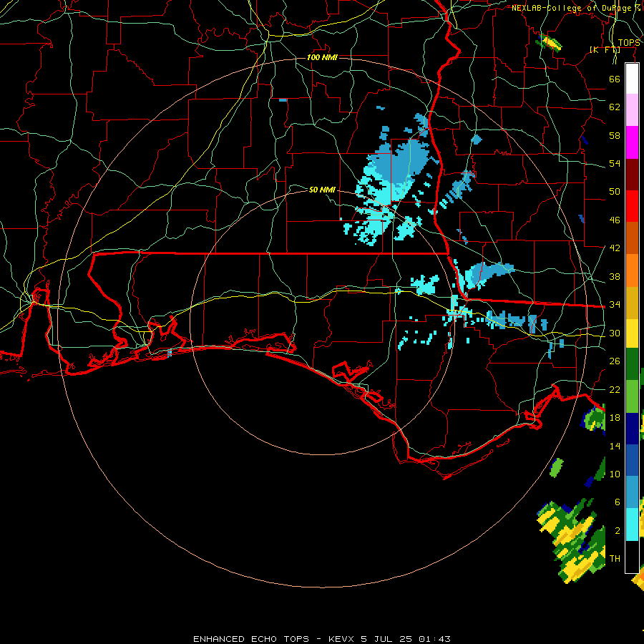Click the Enhanced Echo Tops KEVX caption
This screenshot has height=644, width=644.
click(322, 639)
